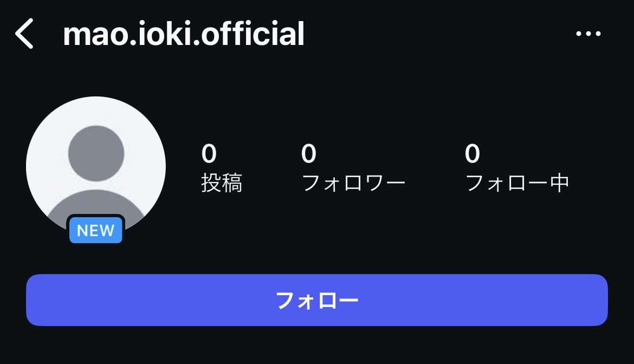Open the フォロー中 following list
Viewport: 634px width, 364px height.
pos(517,183)
